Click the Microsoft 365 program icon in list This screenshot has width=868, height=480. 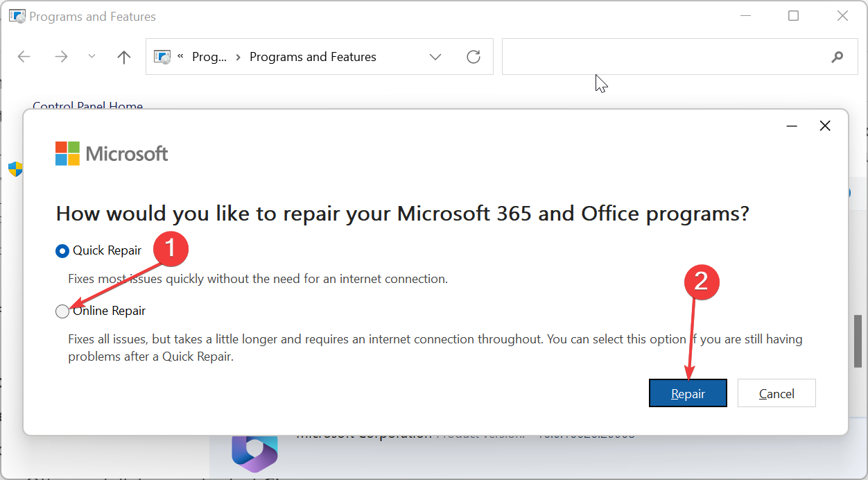tap(254, 452)
